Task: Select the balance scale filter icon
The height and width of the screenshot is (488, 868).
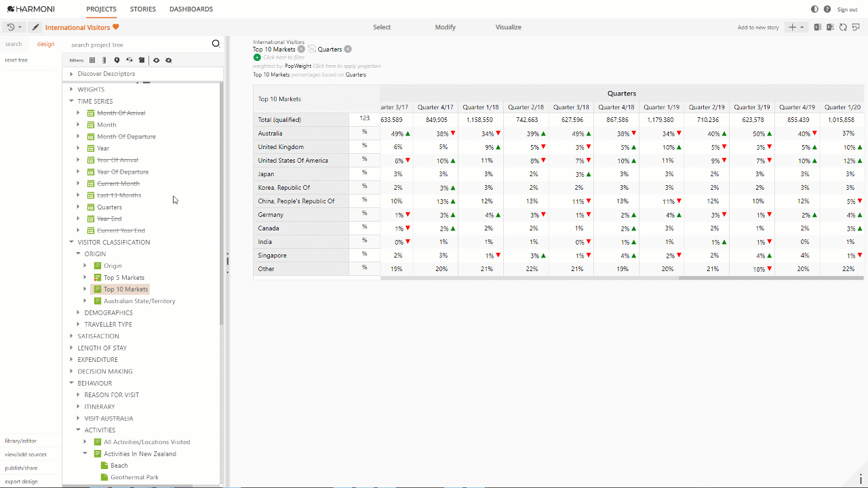Action: (129, 60)
